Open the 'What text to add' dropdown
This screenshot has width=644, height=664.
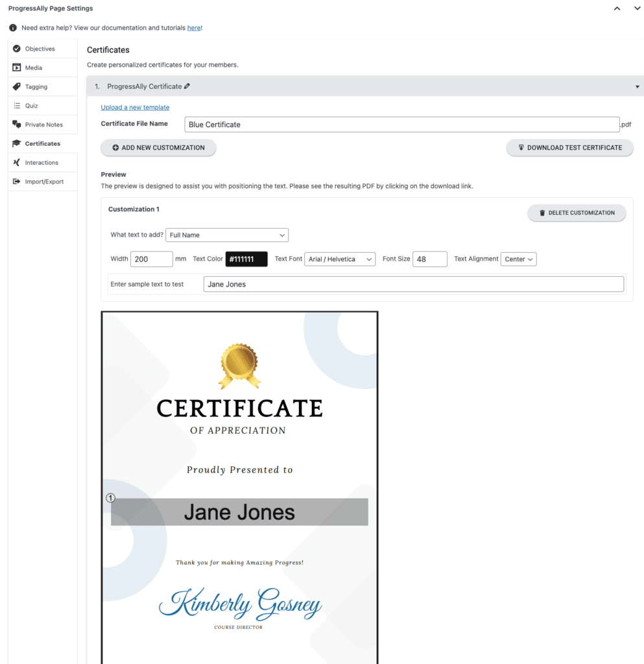click(227, 235)
